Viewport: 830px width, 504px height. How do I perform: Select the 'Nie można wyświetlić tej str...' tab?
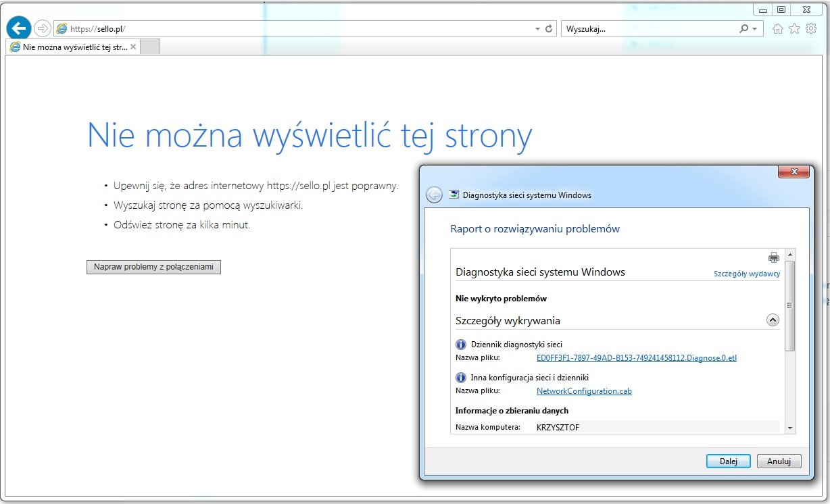68,47
